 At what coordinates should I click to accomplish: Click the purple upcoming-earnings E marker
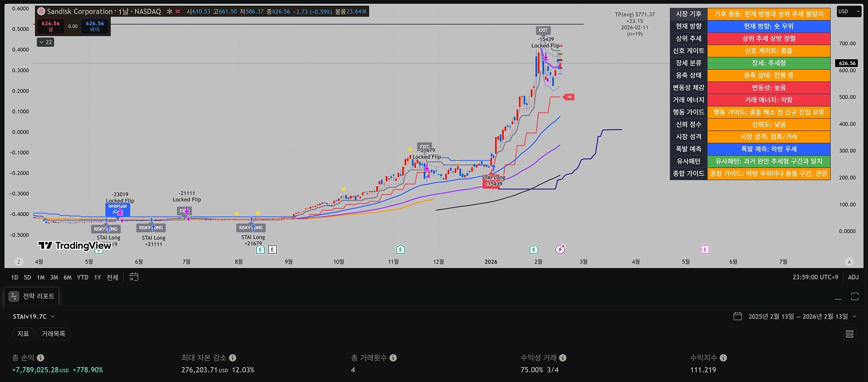(705, 250)
